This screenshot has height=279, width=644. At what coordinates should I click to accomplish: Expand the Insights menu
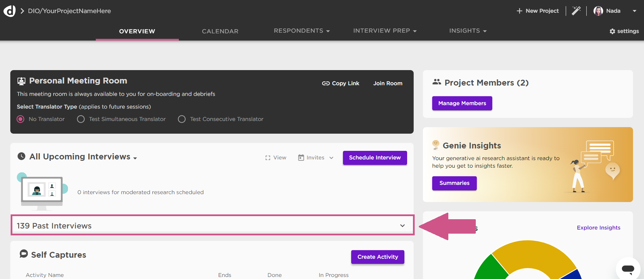click(468, 31)
